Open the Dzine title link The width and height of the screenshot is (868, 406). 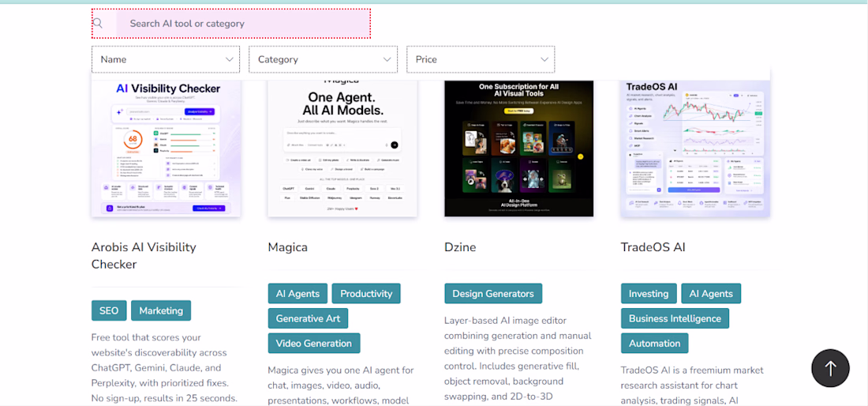click(461, 247)
